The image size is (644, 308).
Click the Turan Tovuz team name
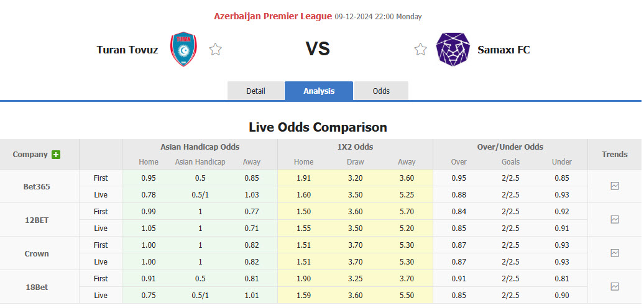click(127, 50)
